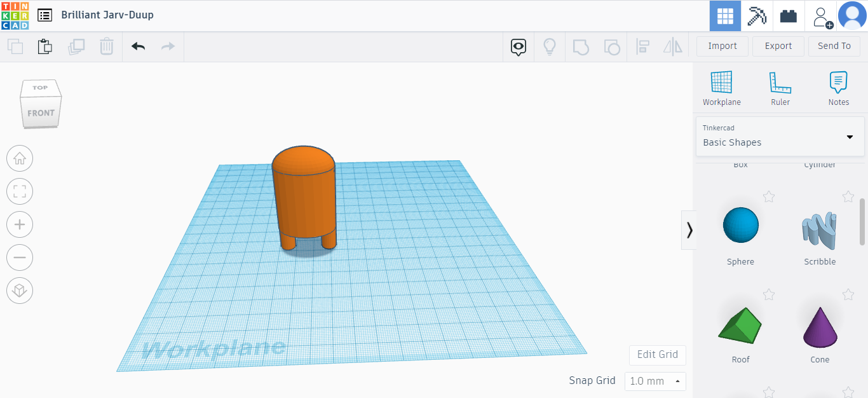Screen dimensions: 868x398
Task: Select the Ruler tool
Action: click(780, 88)
